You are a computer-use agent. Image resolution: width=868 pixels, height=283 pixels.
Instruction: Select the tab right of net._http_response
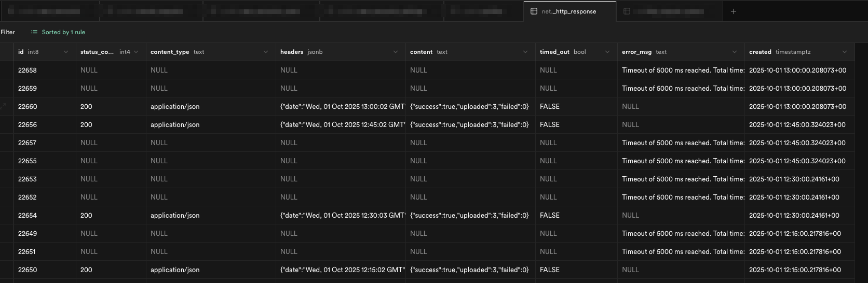(669, 11)
